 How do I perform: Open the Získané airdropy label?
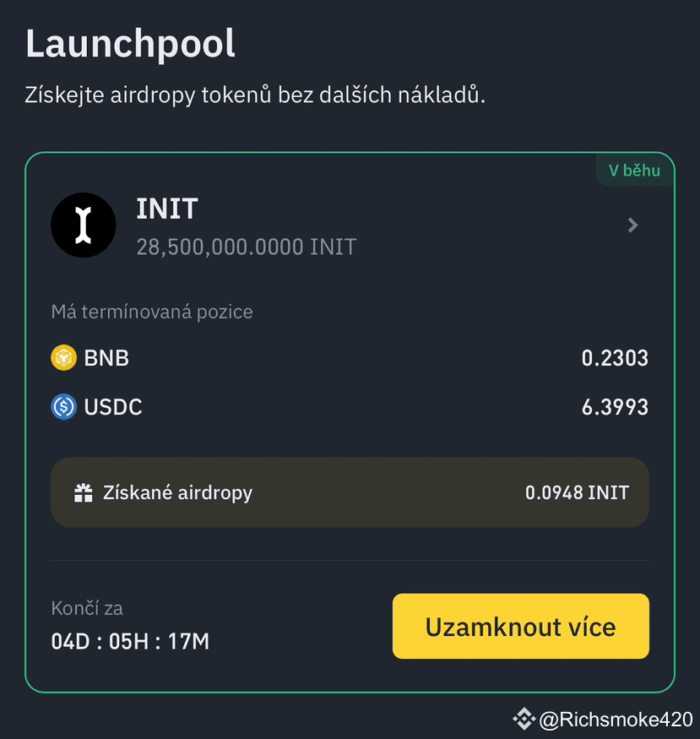[x=177, y=493]
